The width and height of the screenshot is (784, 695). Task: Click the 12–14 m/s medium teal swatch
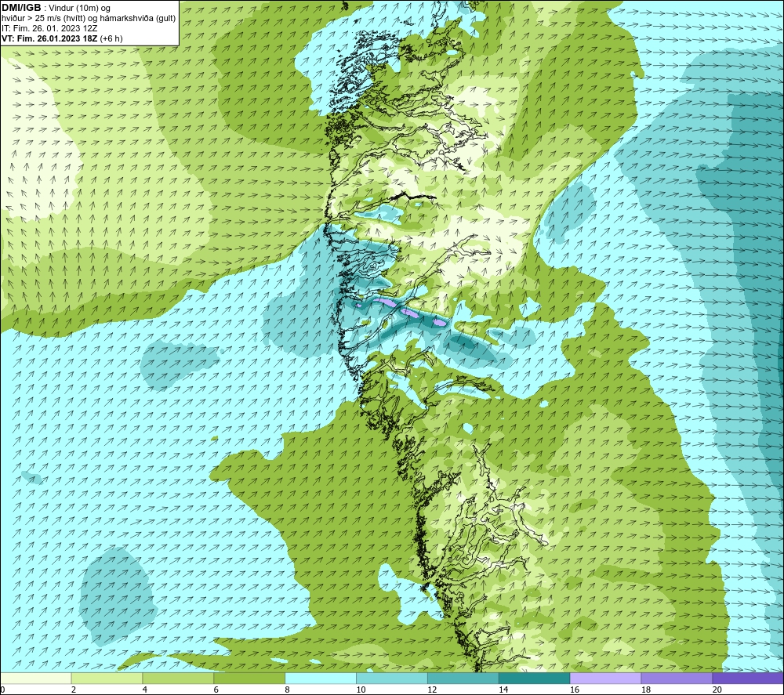point(463,678)
